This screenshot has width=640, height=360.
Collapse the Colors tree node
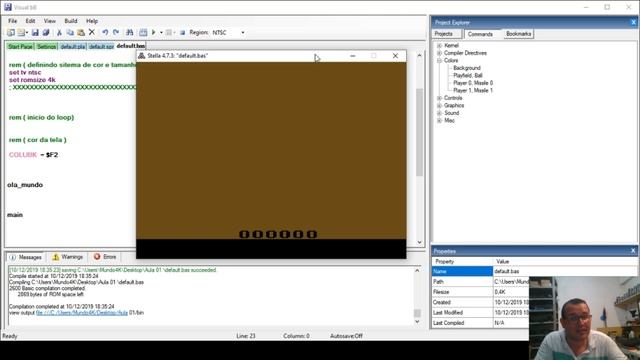tap(440, 60)
